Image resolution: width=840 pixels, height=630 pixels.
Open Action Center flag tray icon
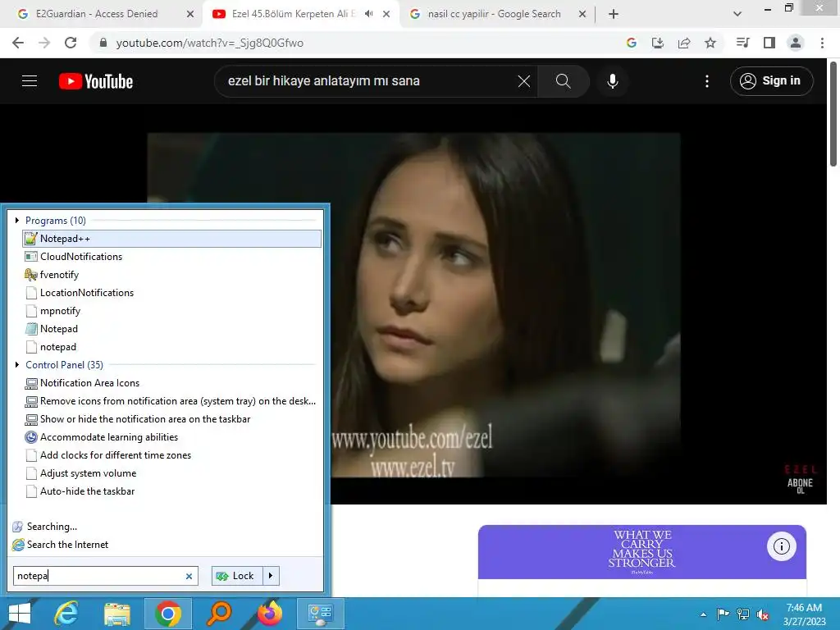[723, 614]
